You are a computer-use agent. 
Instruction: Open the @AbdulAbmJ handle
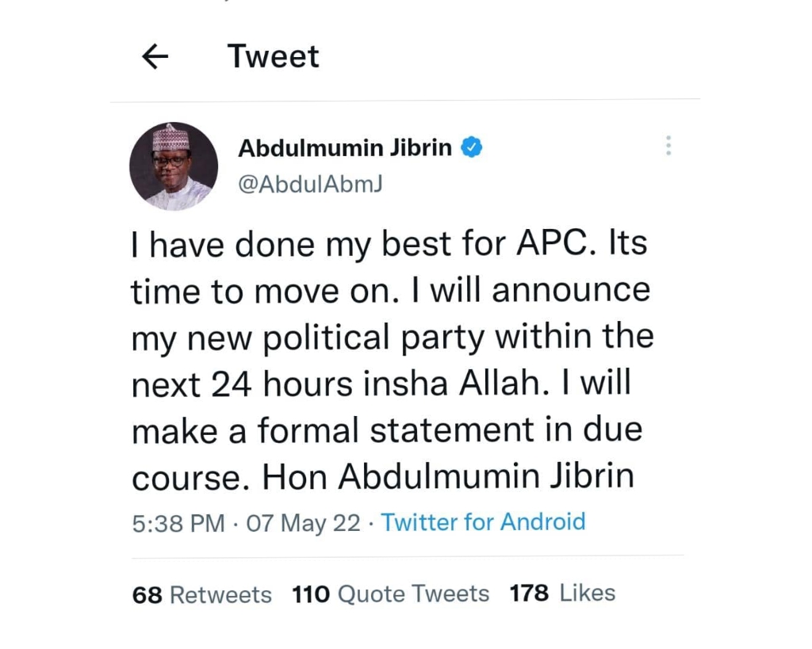point(311,183)
